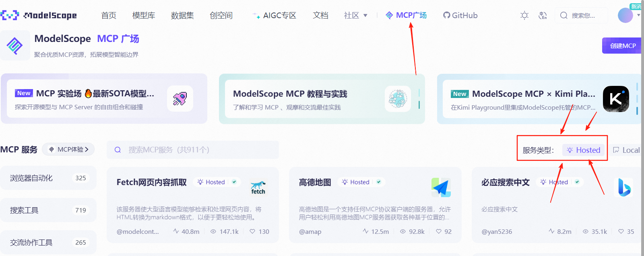
Task: Click the 创建MCP button
Action: (622, 46)
